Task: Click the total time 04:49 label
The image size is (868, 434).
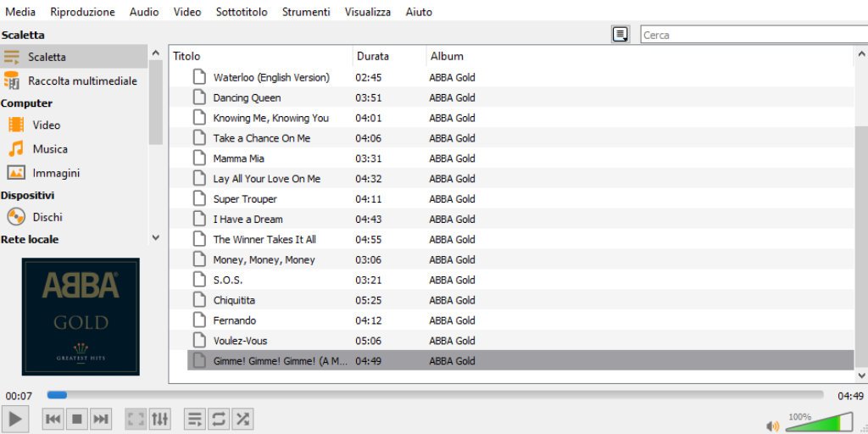Action: point(850,396)
